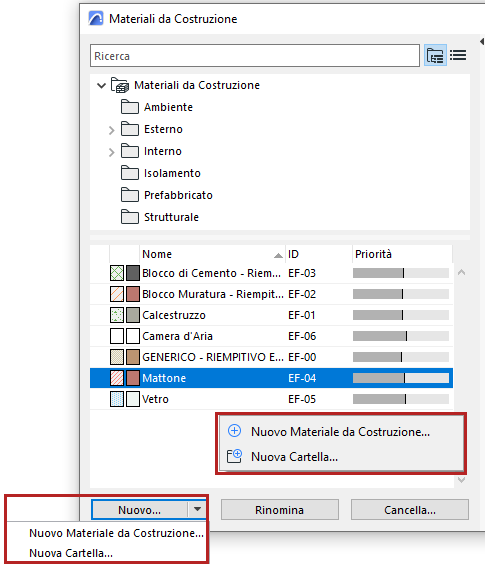Select the Ambiente folder icon
This screenshot has width=485, height=564.
coord(130,107)
